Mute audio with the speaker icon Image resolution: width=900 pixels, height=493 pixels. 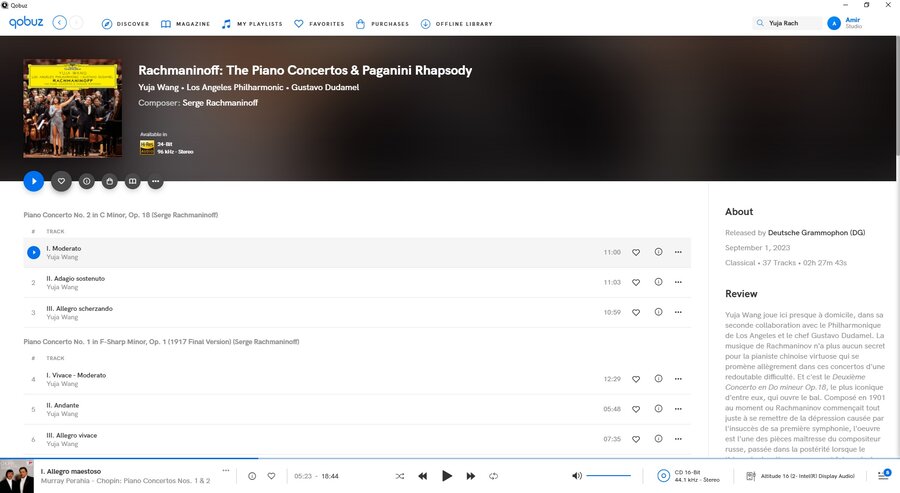pyautogui.click(x=577, y=476)
